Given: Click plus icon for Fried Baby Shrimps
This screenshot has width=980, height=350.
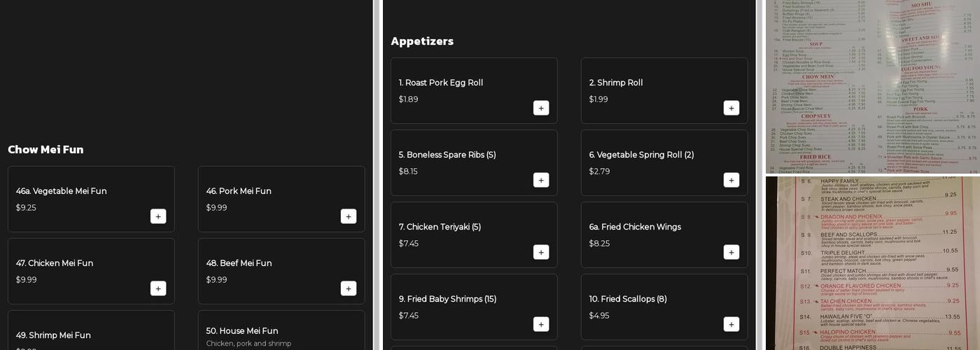Looking at the screenshot, I should click(x=541, y=324).
